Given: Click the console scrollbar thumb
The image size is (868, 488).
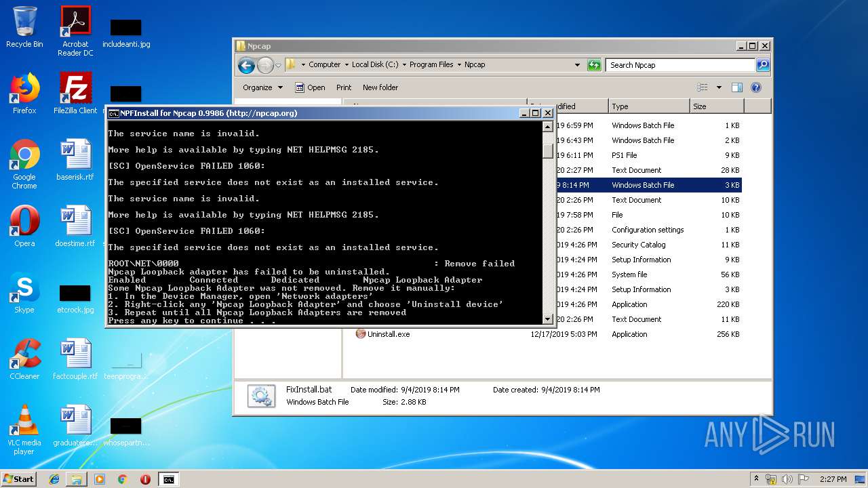Looking at the screenshot, I should pos(548,150).
